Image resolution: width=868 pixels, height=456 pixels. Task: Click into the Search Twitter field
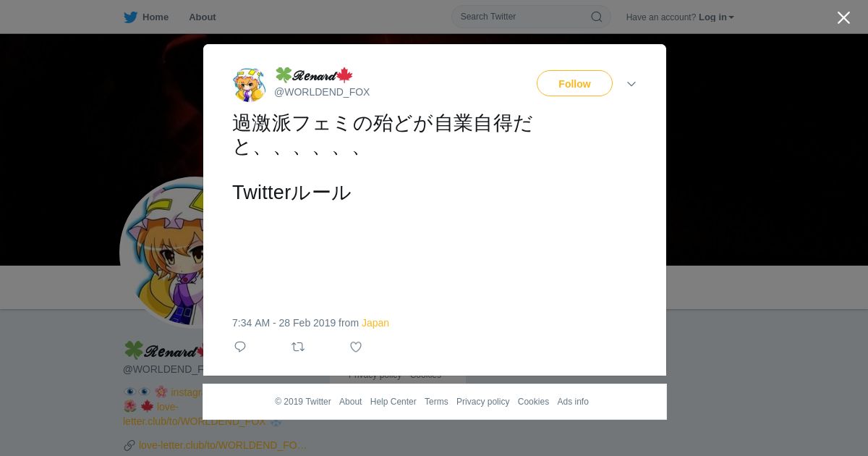click(x=524, y=17)
